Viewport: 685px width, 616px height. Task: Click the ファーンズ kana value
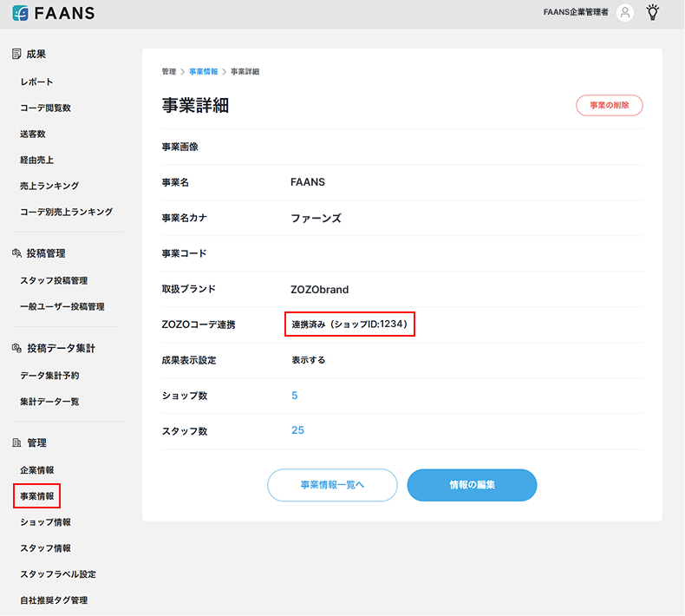316,218
